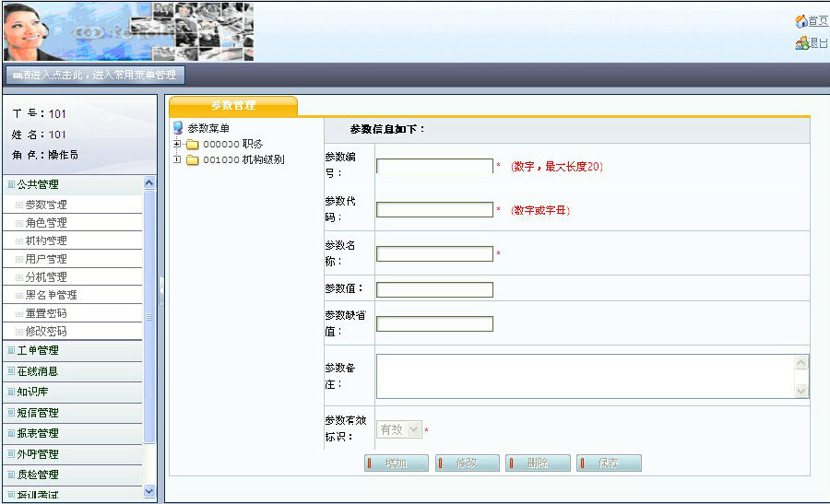Switch to the 参数管理 tab
This screenshot has height=504, width=830.
pos(232,106)
